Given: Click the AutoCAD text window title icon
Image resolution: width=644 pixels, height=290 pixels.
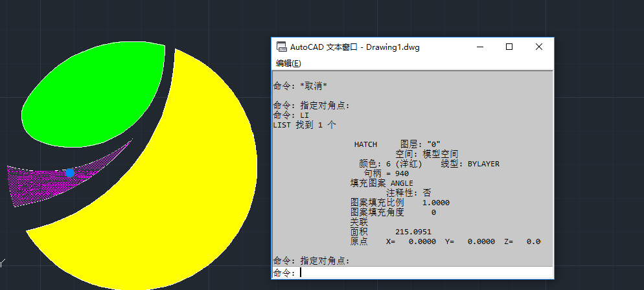Looking at the screenshot, I should point(281,47).
